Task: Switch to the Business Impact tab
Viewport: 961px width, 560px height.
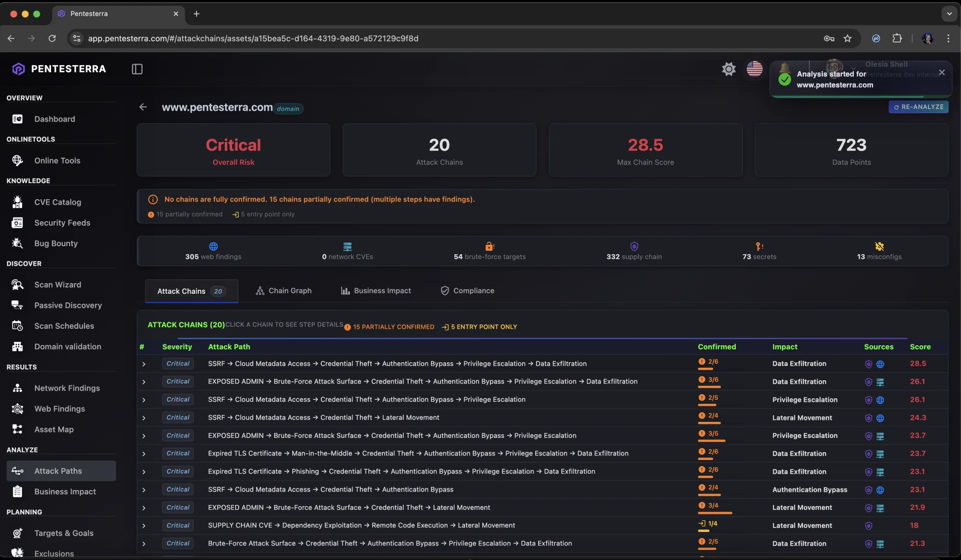Action: (376, 291)
